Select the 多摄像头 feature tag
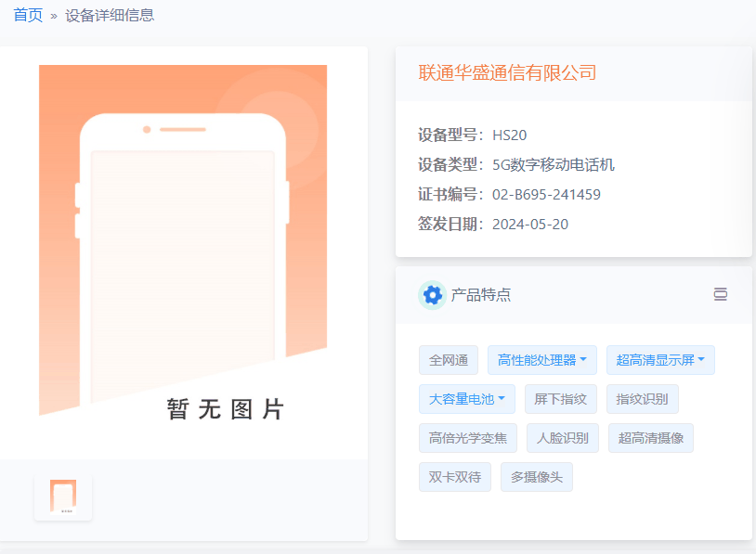The image size is (756, 554). [x=537, y=477]
